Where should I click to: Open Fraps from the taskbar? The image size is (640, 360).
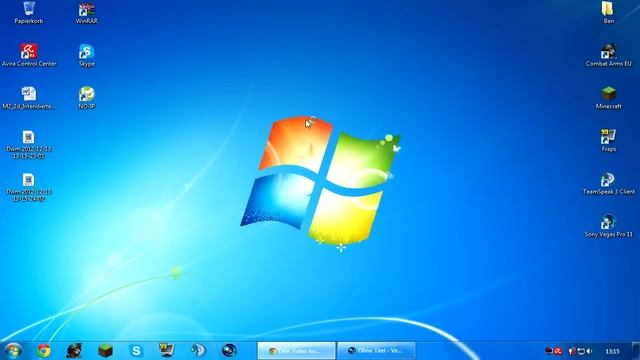pos(167,351)
